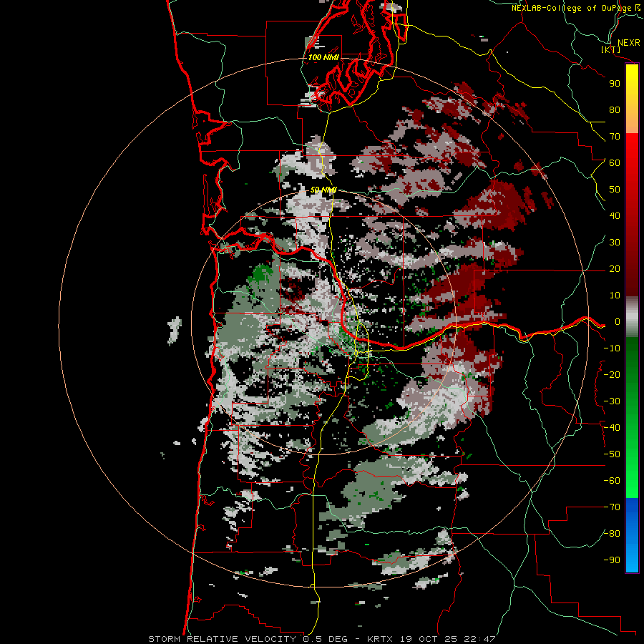Select the -90 value on velocity scale
The image size is (644, 644).
point(612,560)
